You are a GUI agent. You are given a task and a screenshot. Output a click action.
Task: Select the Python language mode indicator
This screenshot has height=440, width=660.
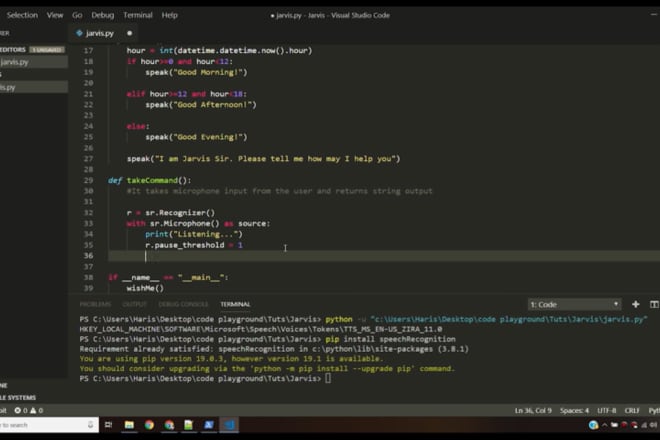click(x=654, y=410)
